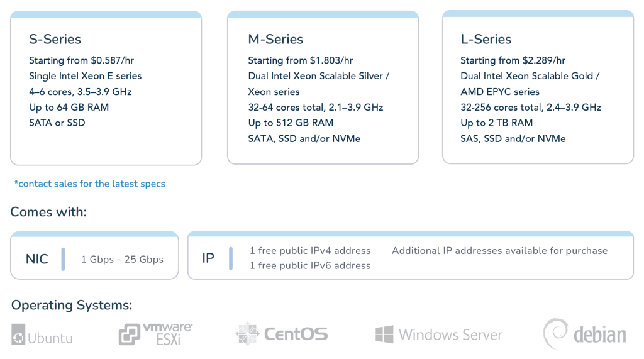
Task: Choose the CentOS logo
Action: pos(282,334)
